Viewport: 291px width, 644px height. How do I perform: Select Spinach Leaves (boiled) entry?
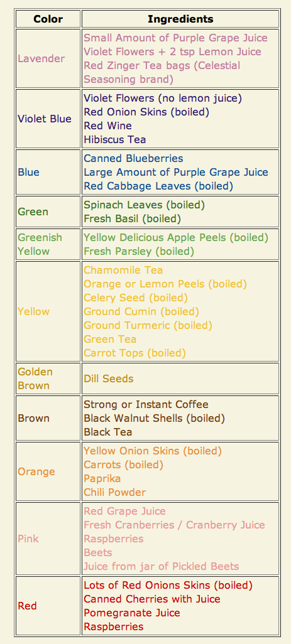tap(145, 205)
